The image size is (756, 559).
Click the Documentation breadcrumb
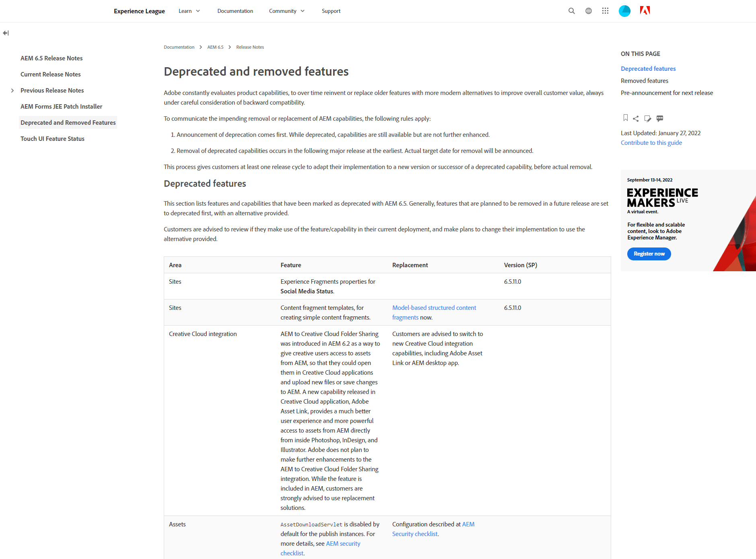(x=179, y=47)
